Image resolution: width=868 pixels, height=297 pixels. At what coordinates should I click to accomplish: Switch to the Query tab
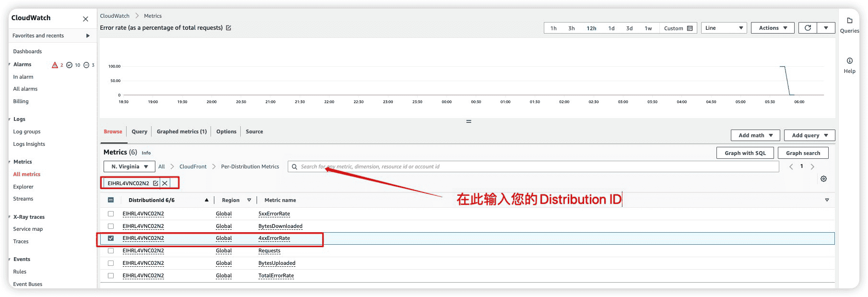click(140, 131)
